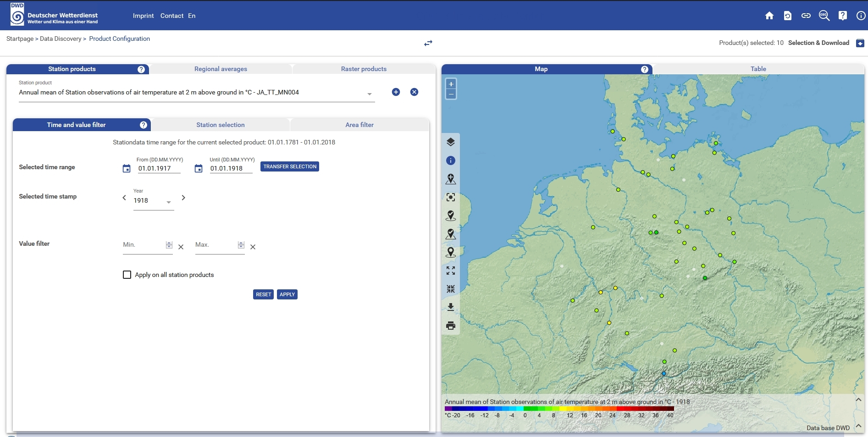Screen dimensions: 868x437
Task: Add another station product with plus icon
Action: (x=396, y=92)
